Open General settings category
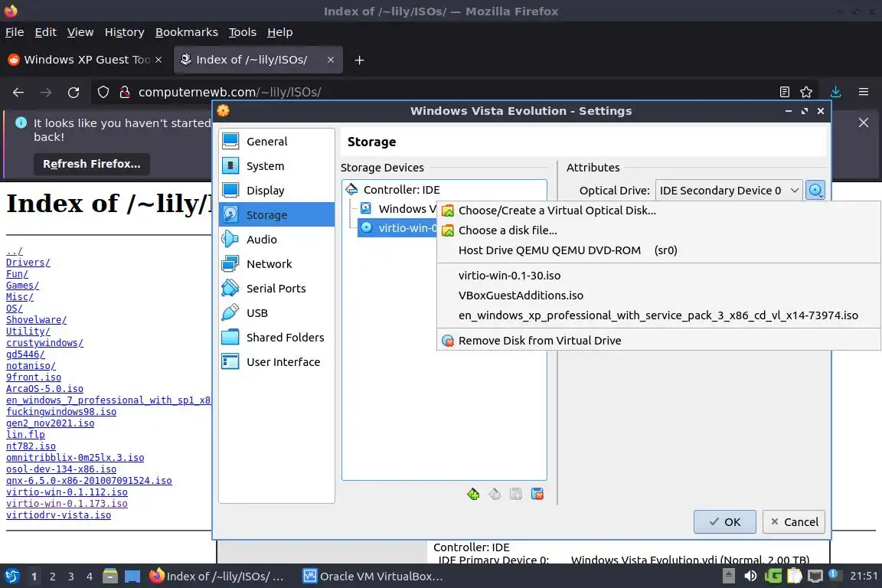 click(x=276, y=141)
